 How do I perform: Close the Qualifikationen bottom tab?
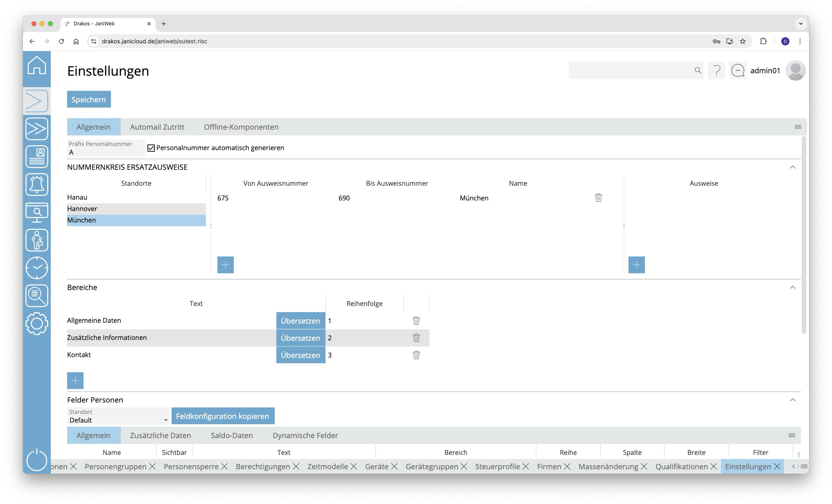click(714, 466)
